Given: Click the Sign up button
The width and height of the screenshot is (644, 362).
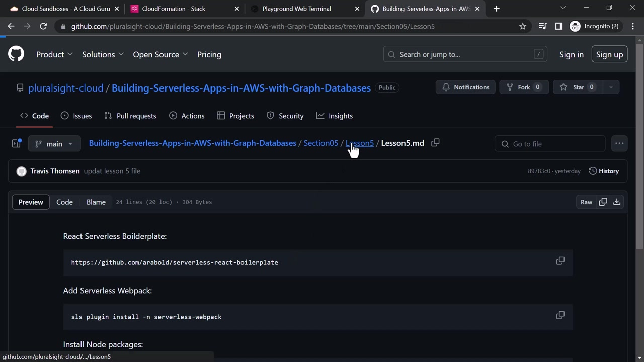Looking at the screenshot, I should [609, 54].
